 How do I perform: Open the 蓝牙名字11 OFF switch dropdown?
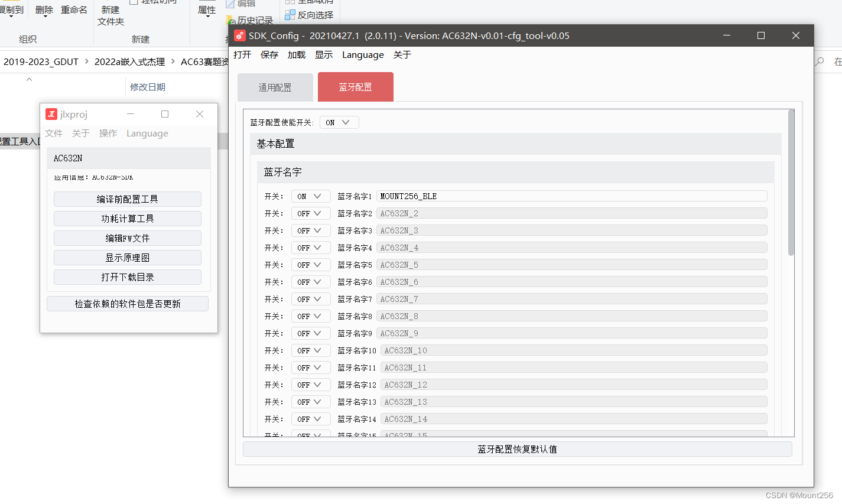click(x=311, y=368)
